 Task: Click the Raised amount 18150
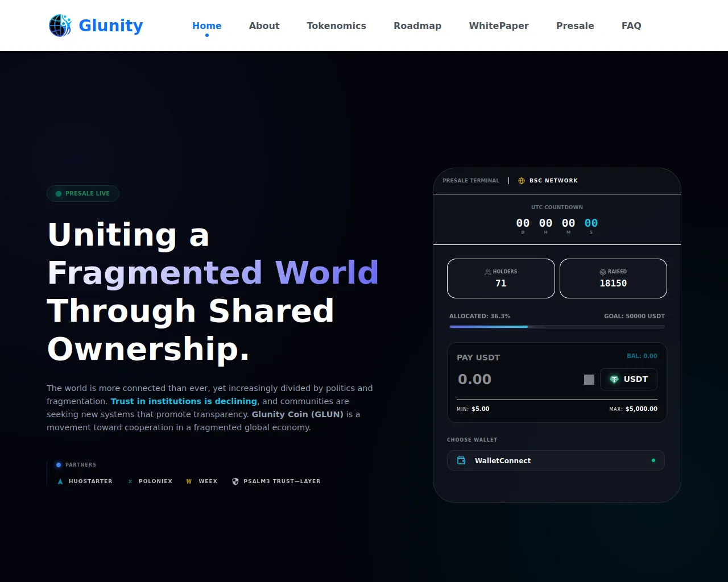[x=613, y=283]
